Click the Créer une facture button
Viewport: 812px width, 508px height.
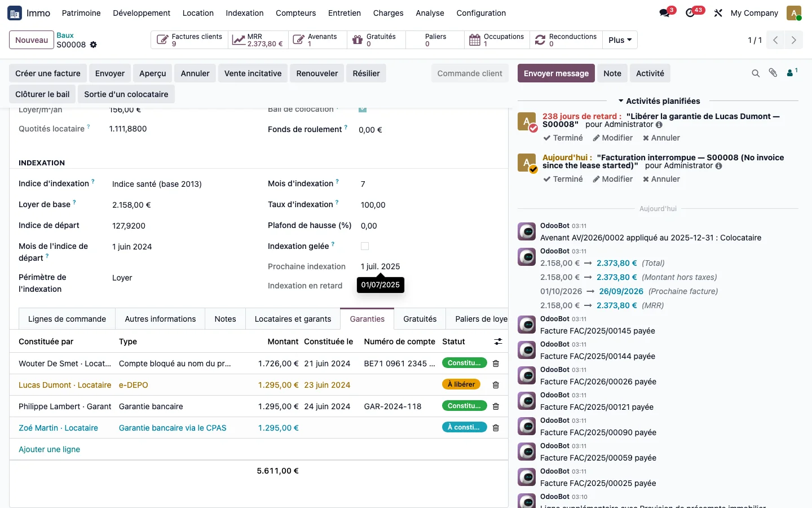point(48,73)
